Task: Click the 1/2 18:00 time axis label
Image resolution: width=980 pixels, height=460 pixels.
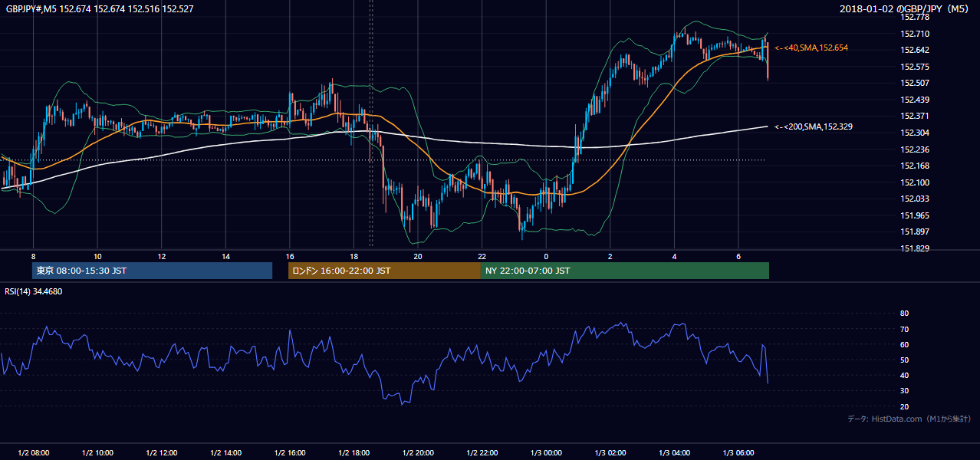Action: [x=354, y=453]
